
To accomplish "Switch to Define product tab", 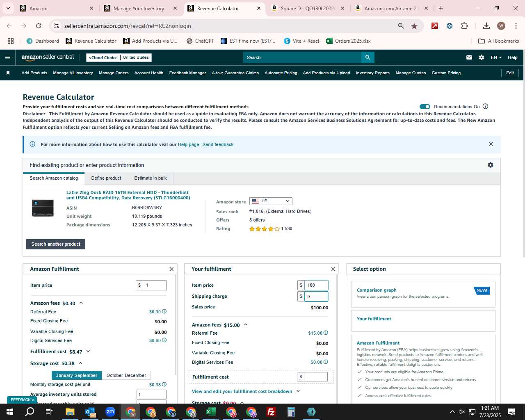I will click(106, 178).
